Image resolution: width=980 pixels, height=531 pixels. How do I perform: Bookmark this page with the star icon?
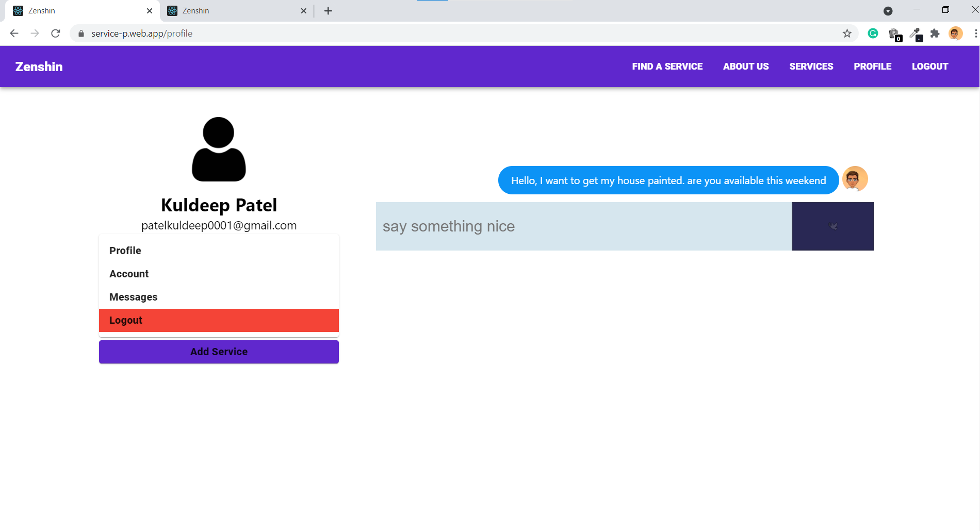pyautogui.click(x=847, y=34)
